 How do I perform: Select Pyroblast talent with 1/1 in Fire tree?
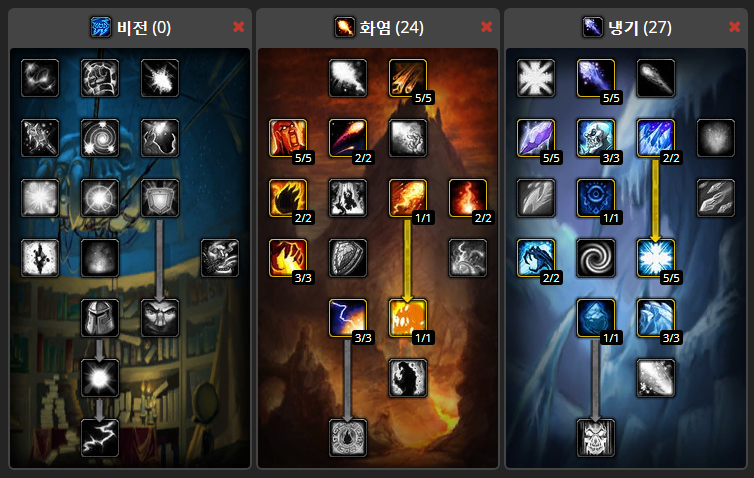pyautogui.click(x=408, y=198)
